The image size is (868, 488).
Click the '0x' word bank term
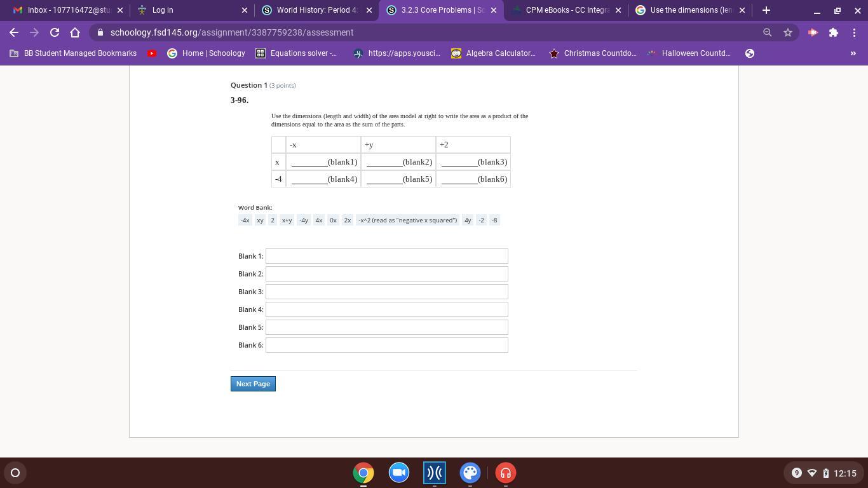(333, 220)
